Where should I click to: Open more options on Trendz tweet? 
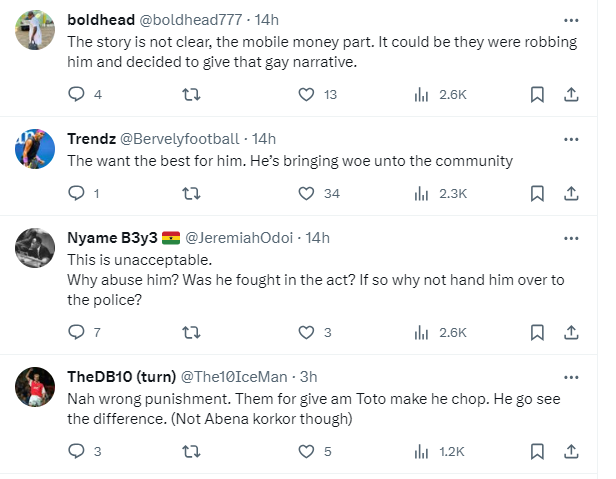click(x=571, y=138)
